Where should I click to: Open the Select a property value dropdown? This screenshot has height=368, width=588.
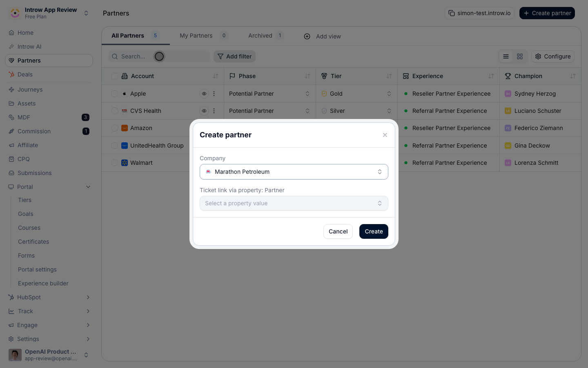click(x=294, y=203)
